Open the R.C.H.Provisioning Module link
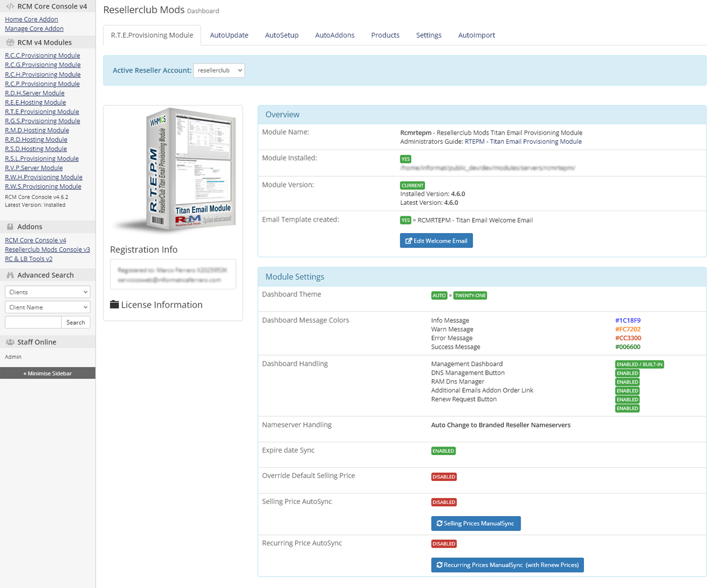 click(43, 74)
